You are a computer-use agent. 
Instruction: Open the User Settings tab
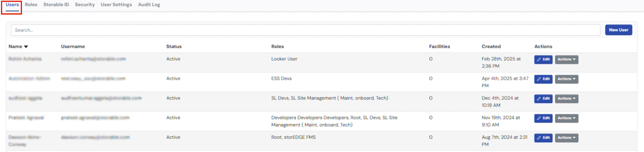point(116,5)
